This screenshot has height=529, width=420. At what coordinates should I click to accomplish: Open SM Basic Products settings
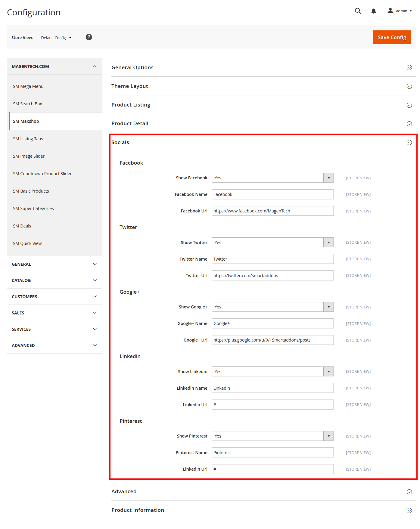pos(31,191)
